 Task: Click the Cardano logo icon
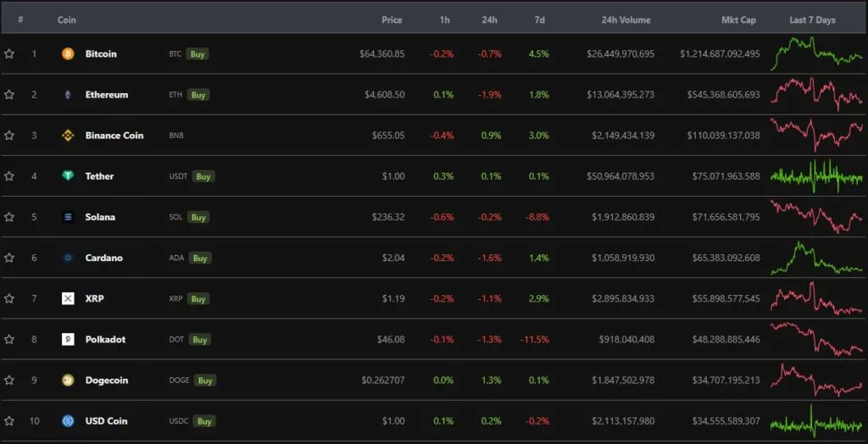pyautogui.click(x=68, y=258)
